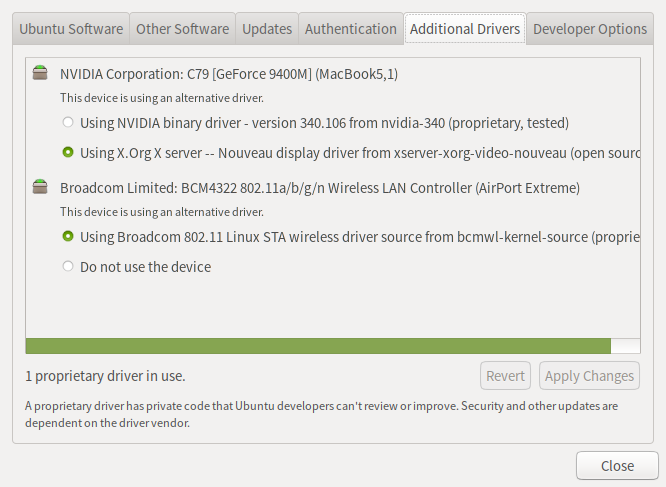Open the Authentication tab
Viewport: 666px width, 487px height.
[350, 29]
